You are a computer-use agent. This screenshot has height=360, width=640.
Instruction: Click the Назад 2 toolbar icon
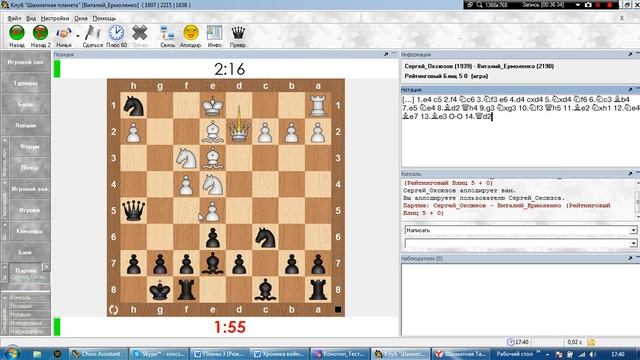pos(40,33)
